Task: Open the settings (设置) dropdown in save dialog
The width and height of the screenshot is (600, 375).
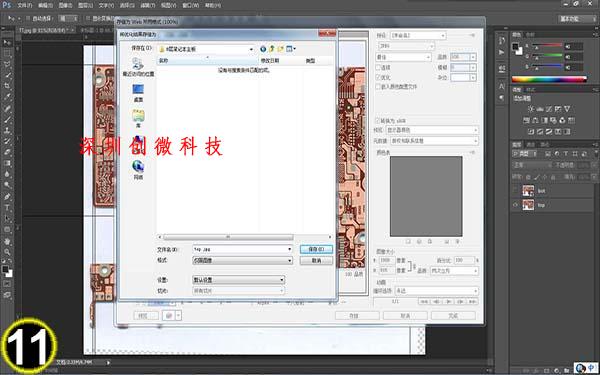Action: 238,280
